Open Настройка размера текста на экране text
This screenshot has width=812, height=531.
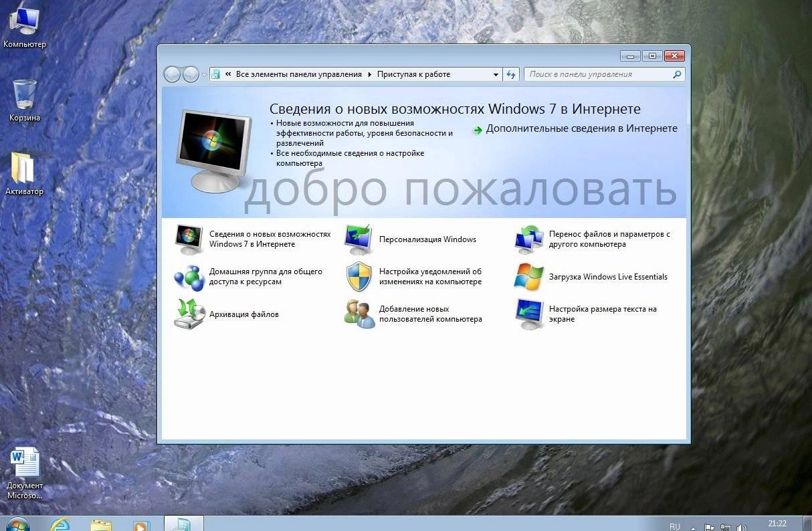coord(603,314)
